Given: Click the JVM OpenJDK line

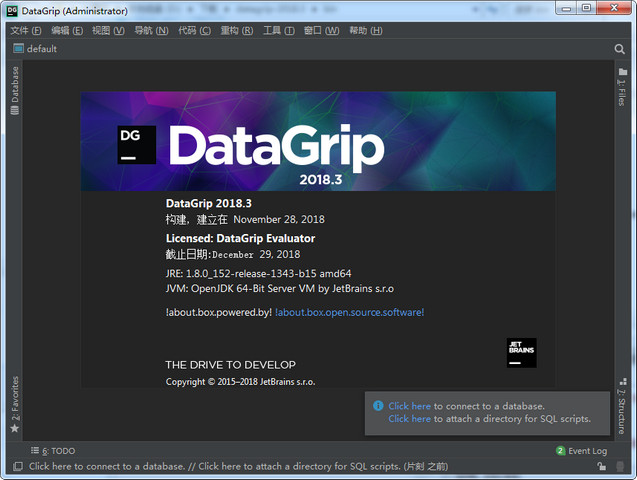Looking at the screenshot, I should [x=280, y=289].
